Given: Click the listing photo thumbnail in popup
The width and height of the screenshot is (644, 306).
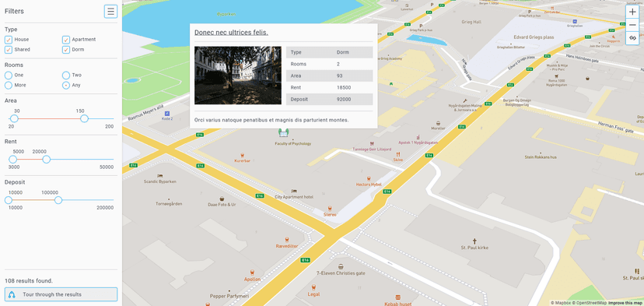Looking at the screenshot, I should (x=238, y=76).
